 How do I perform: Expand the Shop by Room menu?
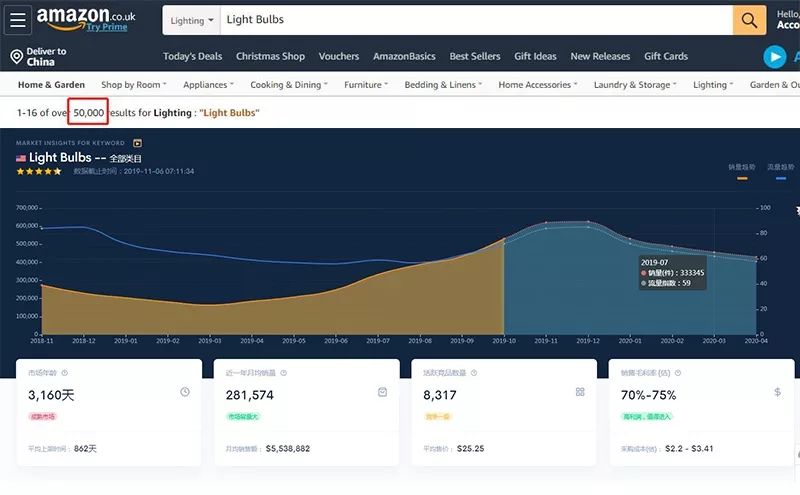pos(134,85)
